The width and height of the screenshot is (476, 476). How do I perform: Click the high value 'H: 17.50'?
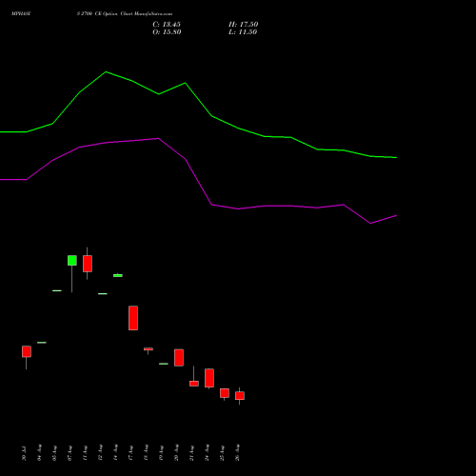pos(243,25)
